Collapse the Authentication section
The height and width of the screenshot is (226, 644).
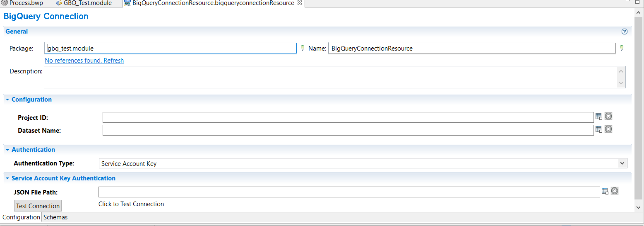[7, 150]
